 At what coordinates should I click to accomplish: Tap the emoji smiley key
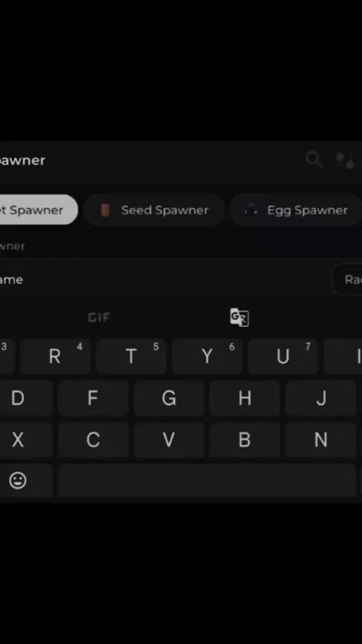coord(18,480)
